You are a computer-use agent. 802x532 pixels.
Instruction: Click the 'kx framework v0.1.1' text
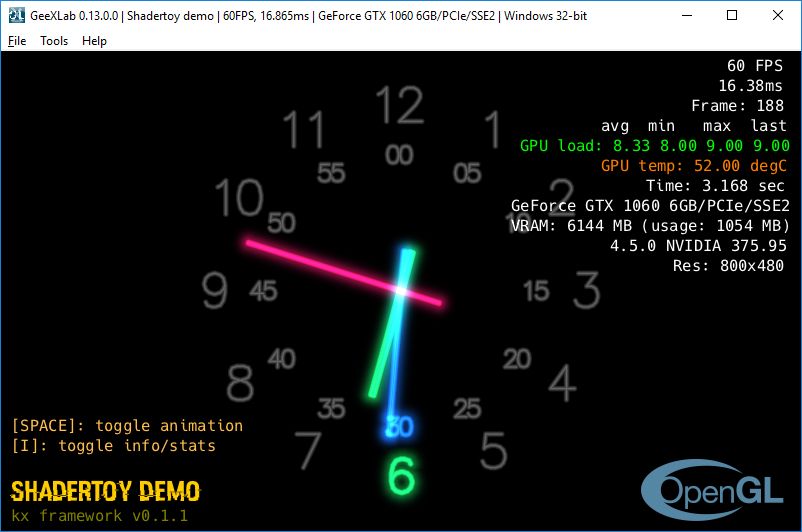(x=100, y=515)
